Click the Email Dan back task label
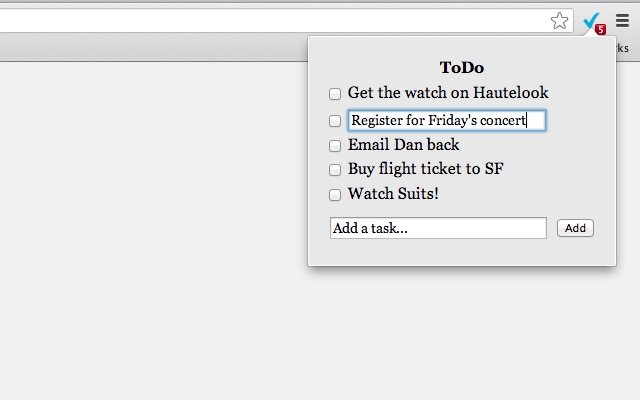The height and width of the screenshot is (400, 640). pos(404,145)
